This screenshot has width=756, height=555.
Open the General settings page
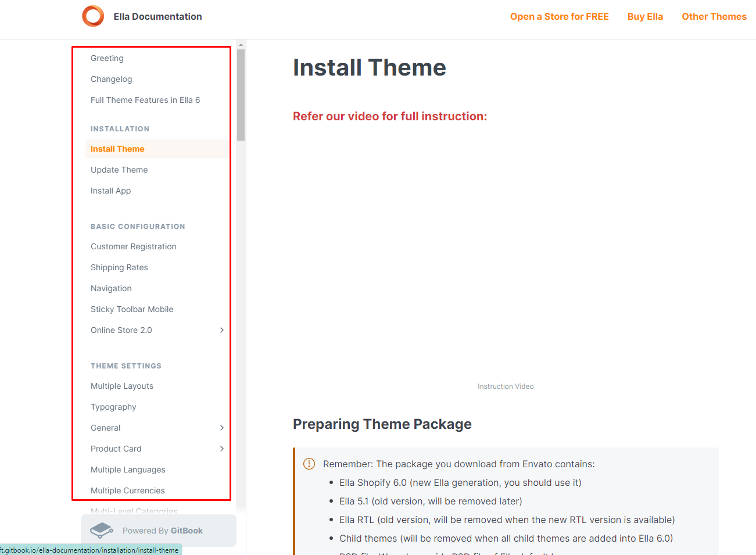(x=106, y=428)
